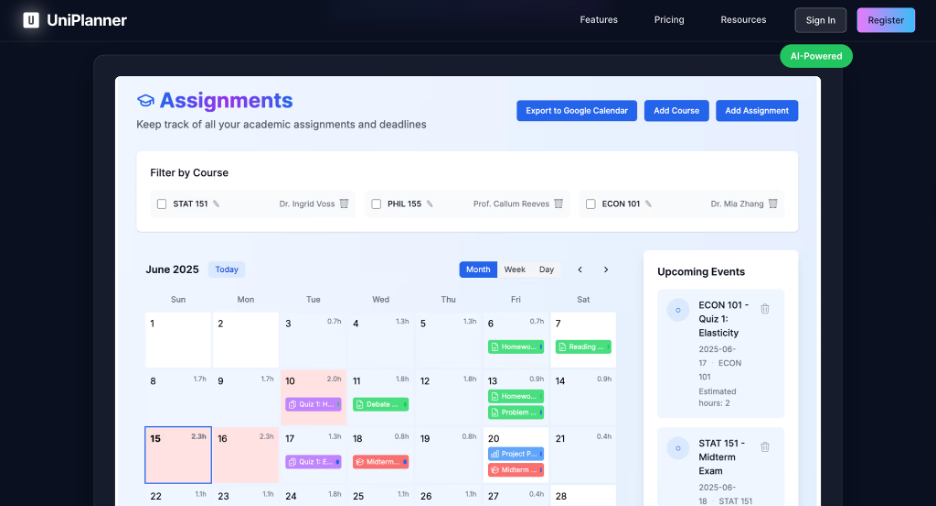Screen dimensions: 936x506
Task: Click the Sign In button
Action: 821,20
